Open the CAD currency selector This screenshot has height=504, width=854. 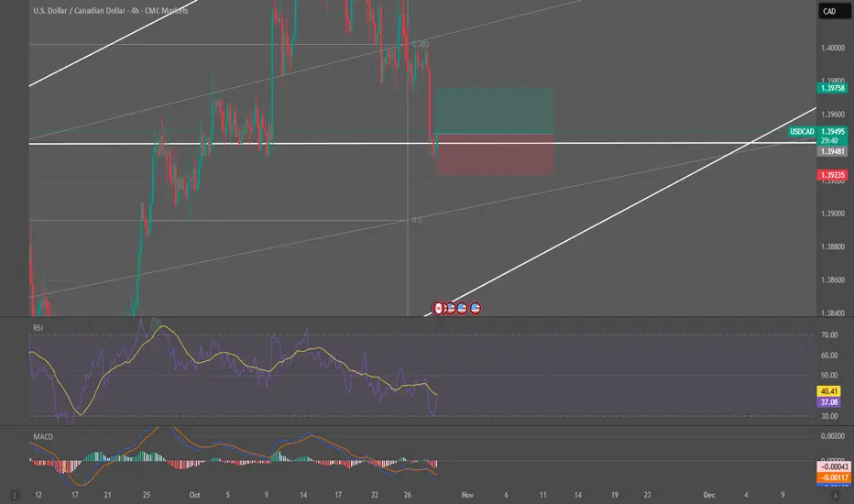[x=833, y=11]
